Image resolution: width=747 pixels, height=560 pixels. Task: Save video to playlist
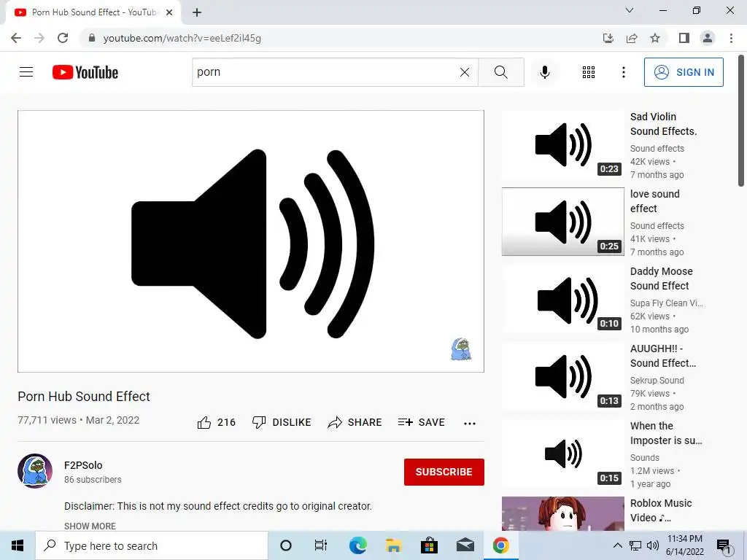click(421, 422)
